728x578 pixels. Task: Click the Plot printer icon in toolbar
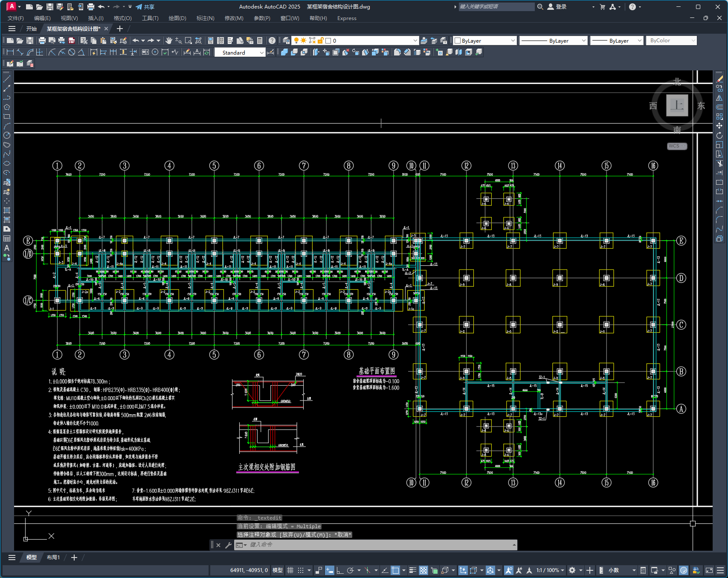[x=42, y=41]
